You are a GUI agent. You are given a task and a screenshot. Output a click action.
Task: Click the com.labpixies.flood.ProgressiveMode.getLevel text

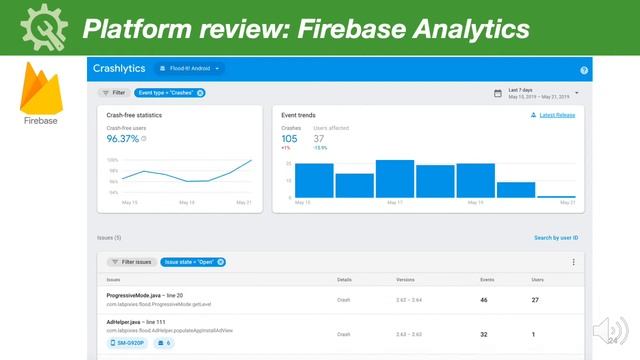pos(159,304)
